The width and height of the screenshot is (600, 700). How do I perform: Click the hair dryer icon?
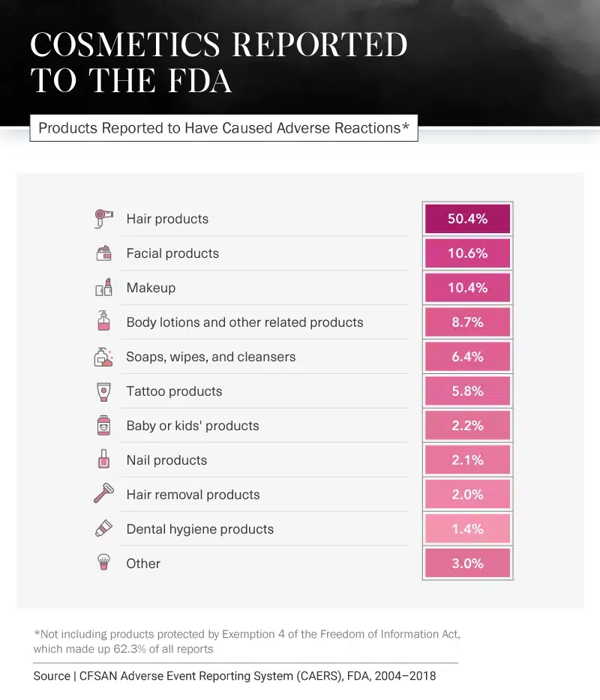(103, 218)
